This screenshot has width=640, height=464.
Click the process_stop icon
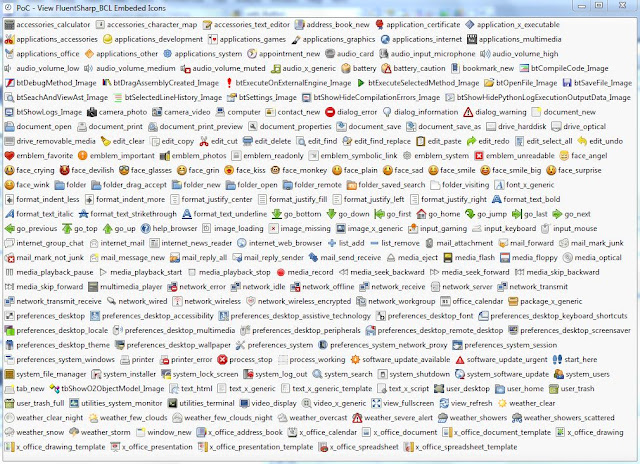[x=222, y=360]
